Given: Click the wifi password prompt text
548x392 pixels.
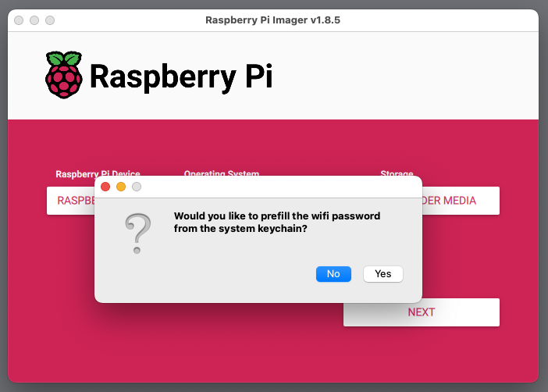Looking at the screenshot, I should coord(277,222).
